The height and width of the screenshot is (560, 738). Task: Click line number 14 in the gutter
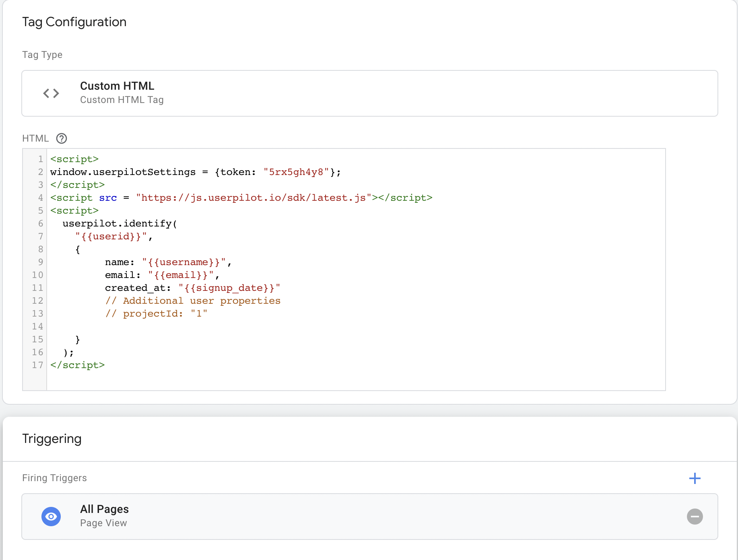click(x=37, y=327)
